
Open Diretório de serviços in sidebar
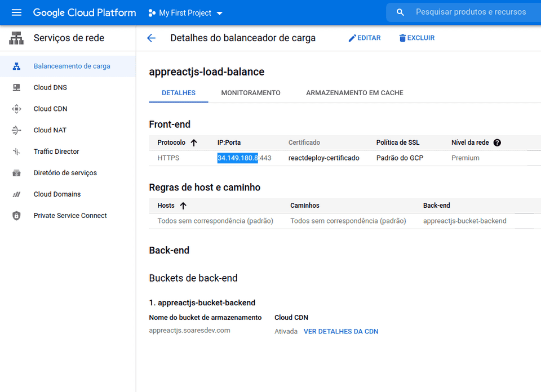(x=65, y=173)
